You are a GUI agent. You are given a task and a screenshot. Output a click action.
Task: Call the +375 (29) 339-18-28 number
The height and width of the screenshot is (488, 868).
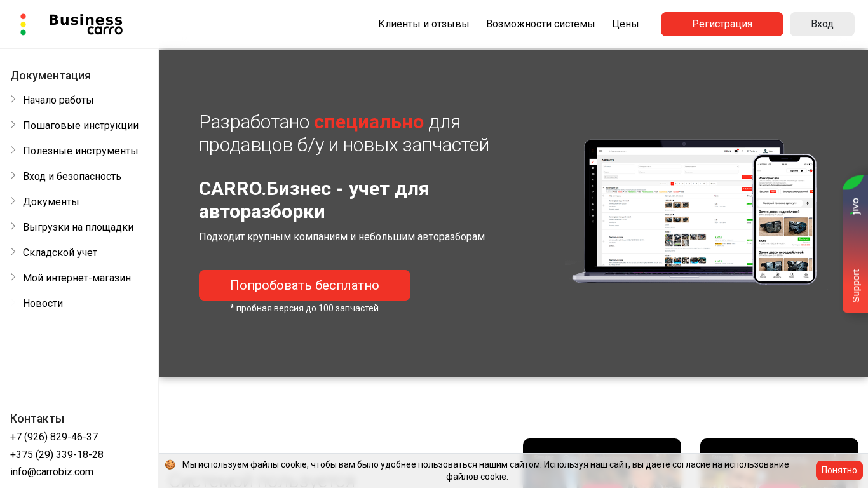(x=57, y=454)
